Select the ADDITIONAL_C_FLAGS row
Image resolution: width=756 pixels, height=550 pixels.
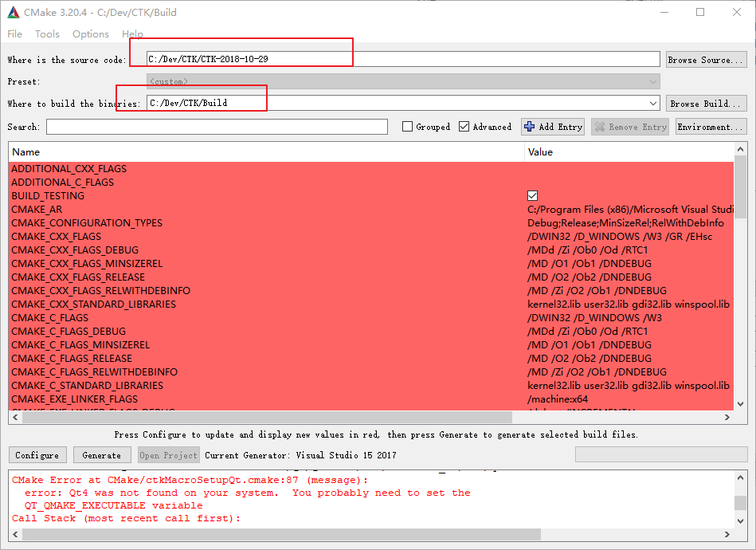click(x=370, y=183)
